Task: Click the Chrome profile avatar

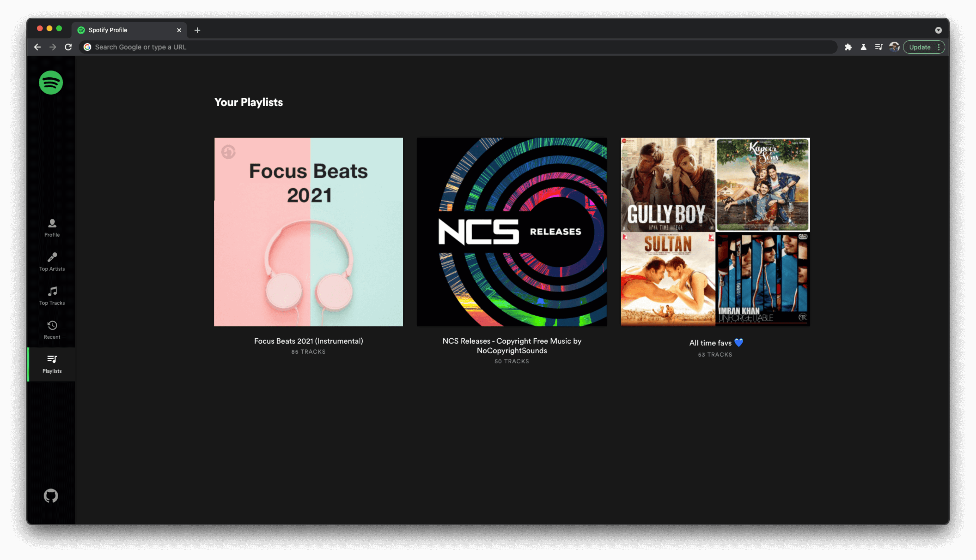Action: click(x=894, y=47)
